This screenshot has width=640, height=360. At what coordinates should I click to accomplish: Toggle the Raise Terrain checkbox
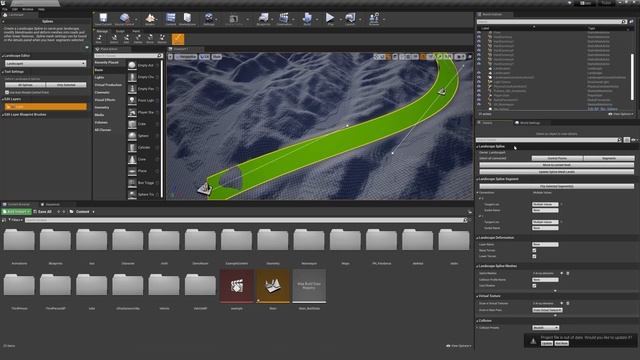[534, 251]
